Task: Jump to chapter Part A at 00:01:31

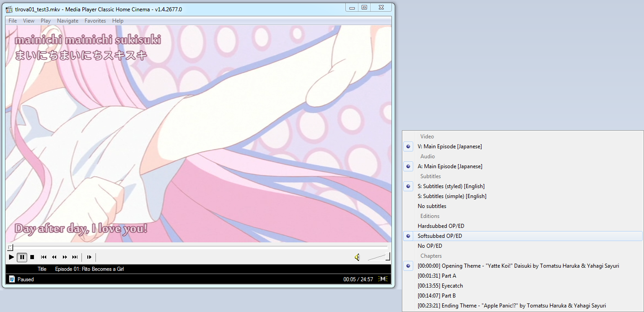Action: click(523, 276)
